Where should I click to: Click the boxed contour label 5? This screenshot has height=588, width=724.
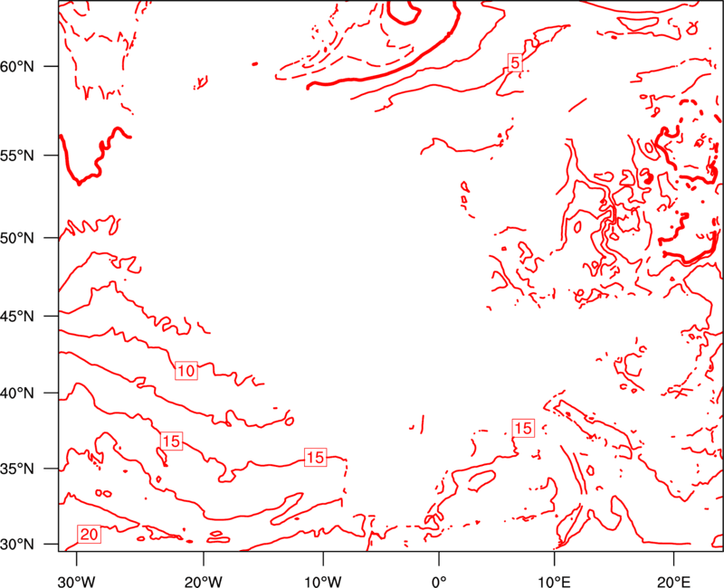[515, 62]
